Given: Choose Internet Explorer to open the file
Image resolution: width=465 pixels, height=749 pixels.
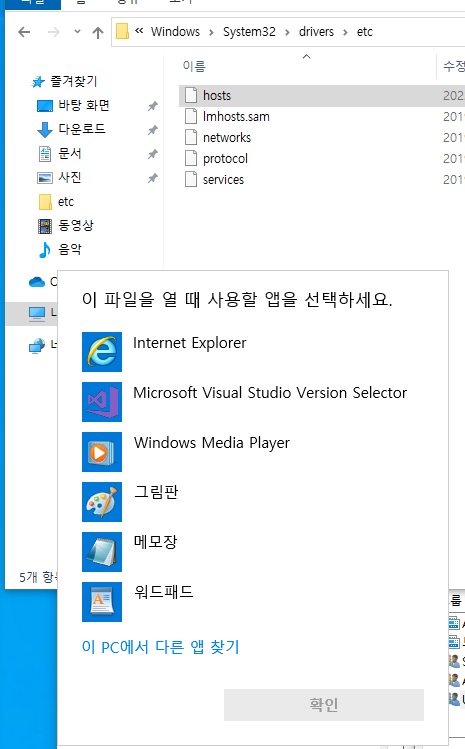Looking at the screenshot, I should [253, 352].
